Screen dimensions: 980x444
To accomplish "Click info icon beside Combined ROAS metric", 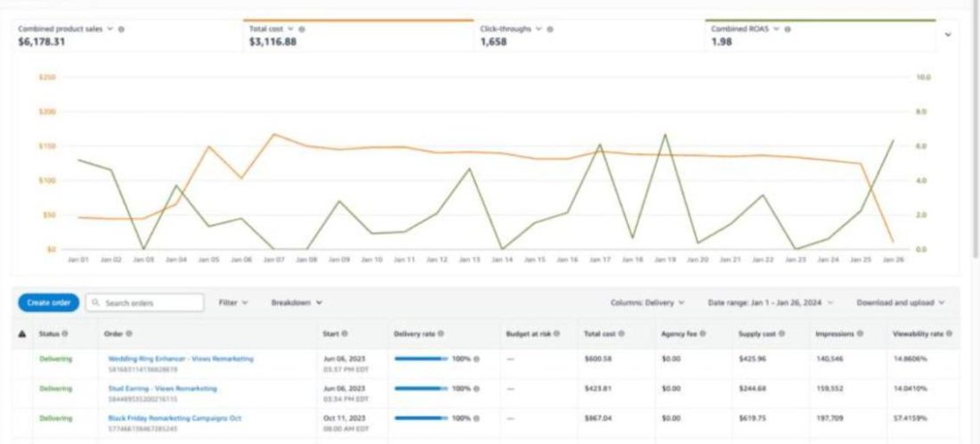I will [787, 29].
